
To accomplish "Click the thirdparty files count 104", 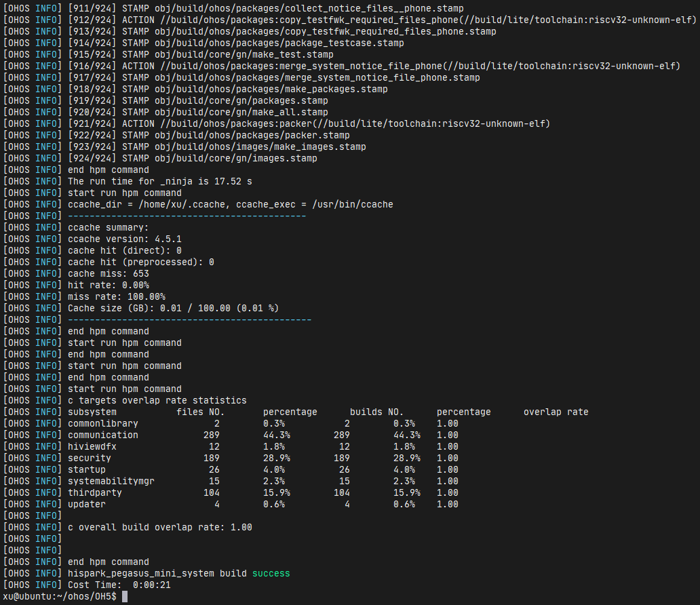I will [211, 492].
